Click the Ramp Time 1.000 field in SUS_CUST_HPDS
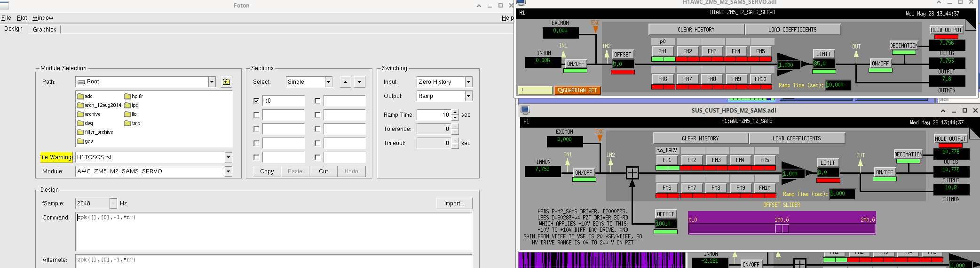Viewport: 980px width, 268px height. 842,194
